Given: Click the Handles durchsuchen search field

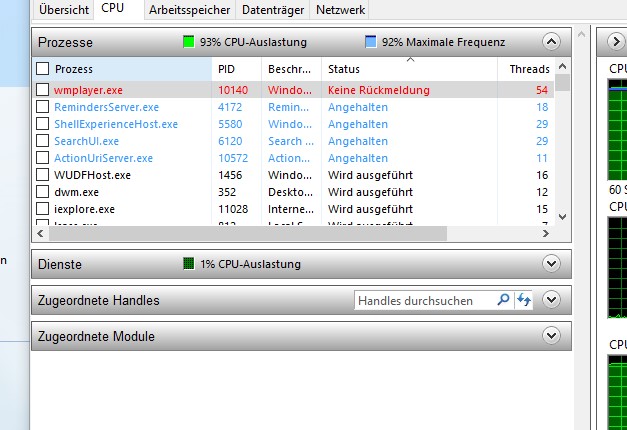Looking at the screenshot, I should [424, 300].
